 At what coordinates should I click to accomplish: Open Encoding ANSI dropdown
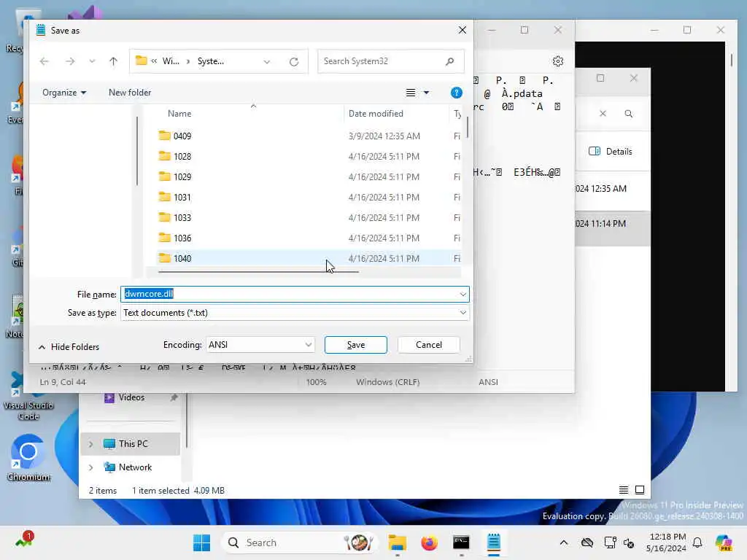click(x=260, y=345)
